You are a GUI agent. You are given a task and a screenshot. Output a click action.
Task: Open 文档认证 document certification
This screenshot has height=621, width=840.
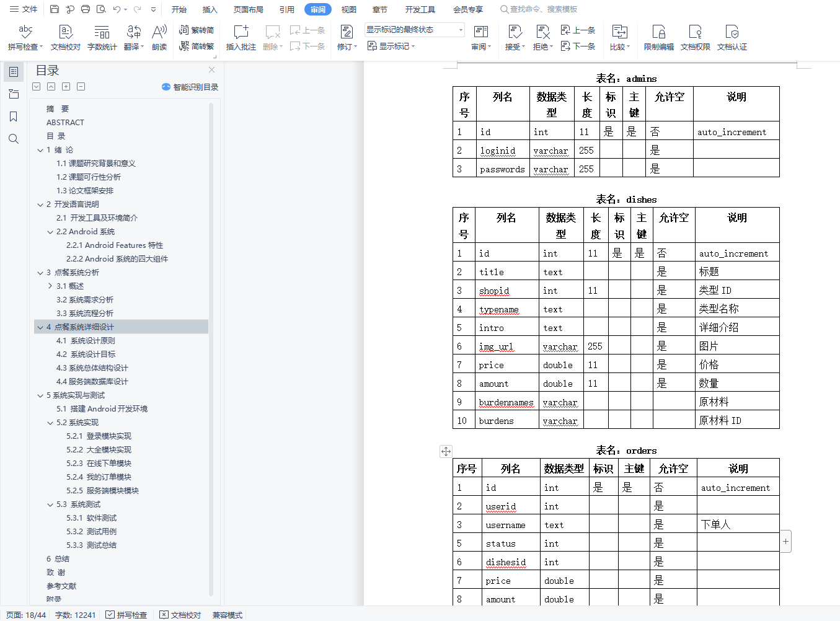pyautogui.click(x=732, y=38)
